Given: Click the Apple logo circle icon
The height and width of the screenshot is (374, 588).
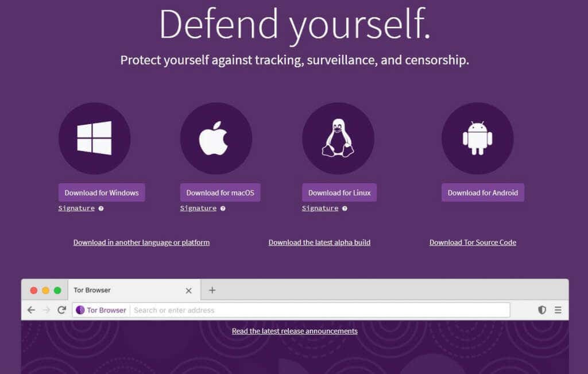Looking at the screenshot, I should coord(216,138).
